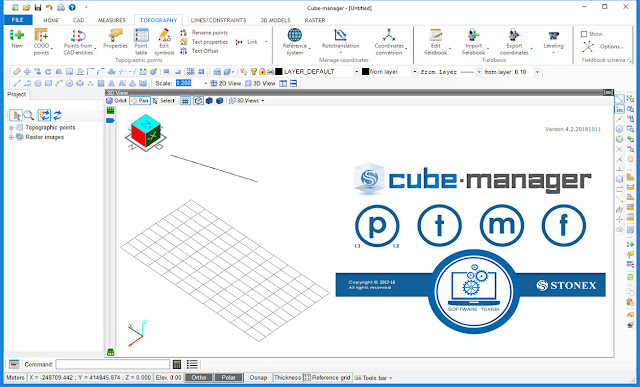This screenshot has width=640, height=387.
Task: Switch to the CAD tab
Action: (78, 20)
